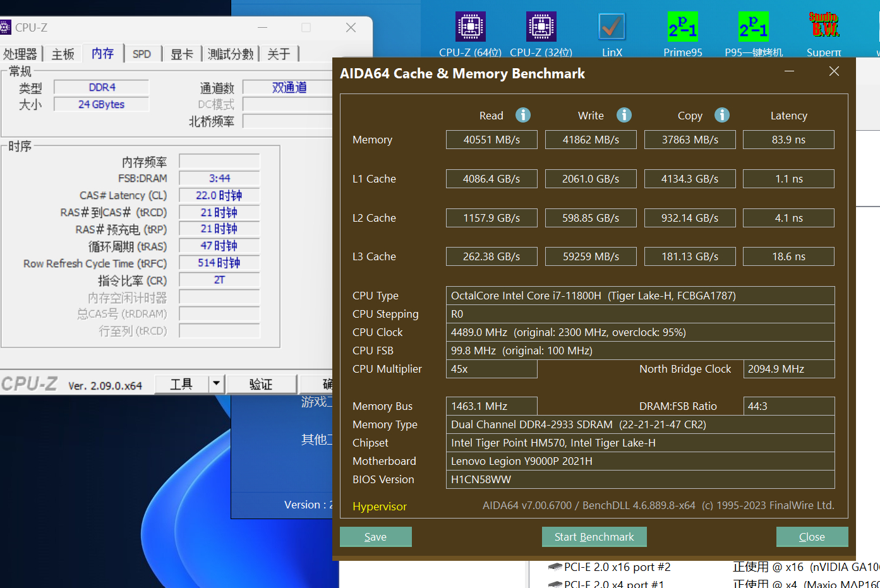Click the CPU Multiplier 45x field

point(491,369)
